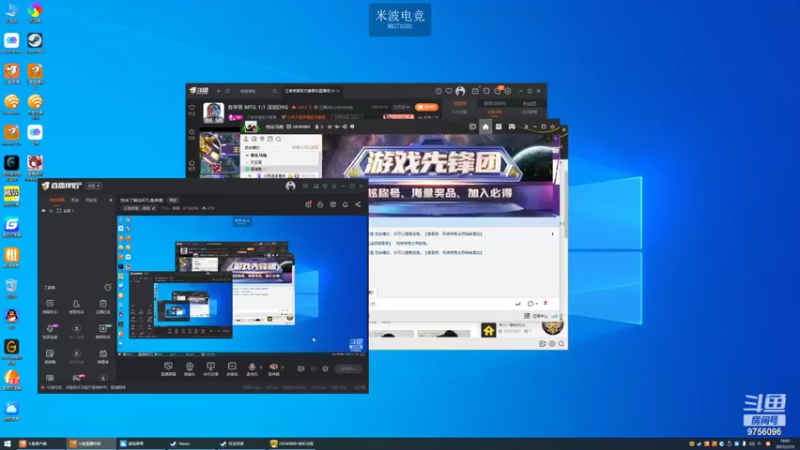
Task: Add screen capture source in bottom bar
Action: pos(168,369)
